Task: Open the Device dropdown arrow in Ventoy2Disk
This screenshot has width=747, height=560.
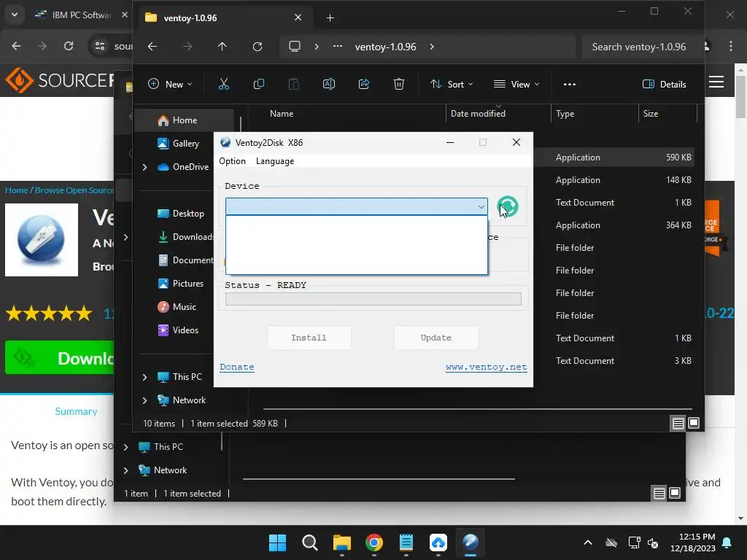Action: 481,206
